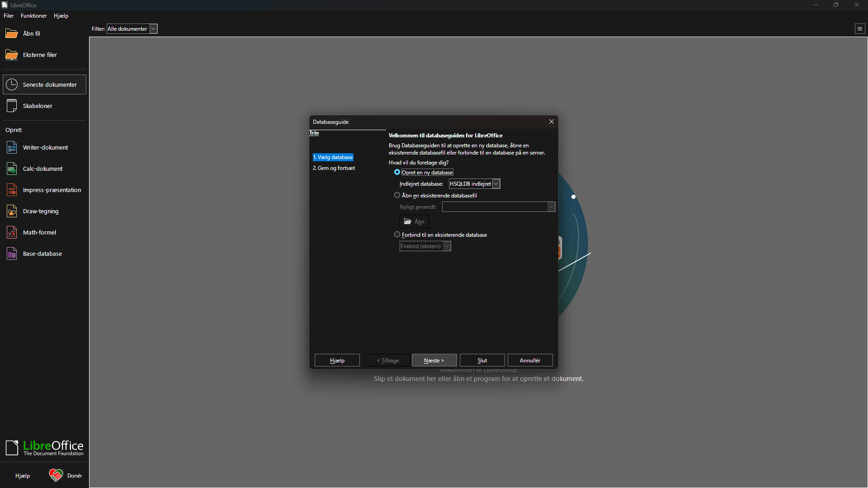Screen dimensions: 868x488
Task: Open the Filter 'Alle dokumenter' dropdown
Action: coord(153,28)
